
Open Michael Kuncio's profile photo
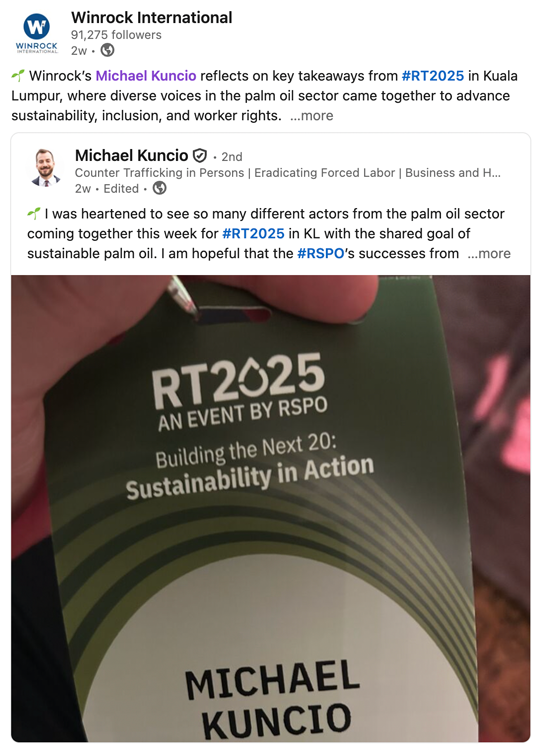(x=45, y=167)
